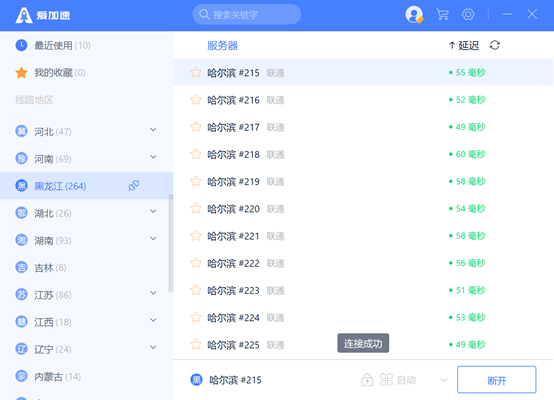
Task: Open the shopping cart icon
Action: 442,14
